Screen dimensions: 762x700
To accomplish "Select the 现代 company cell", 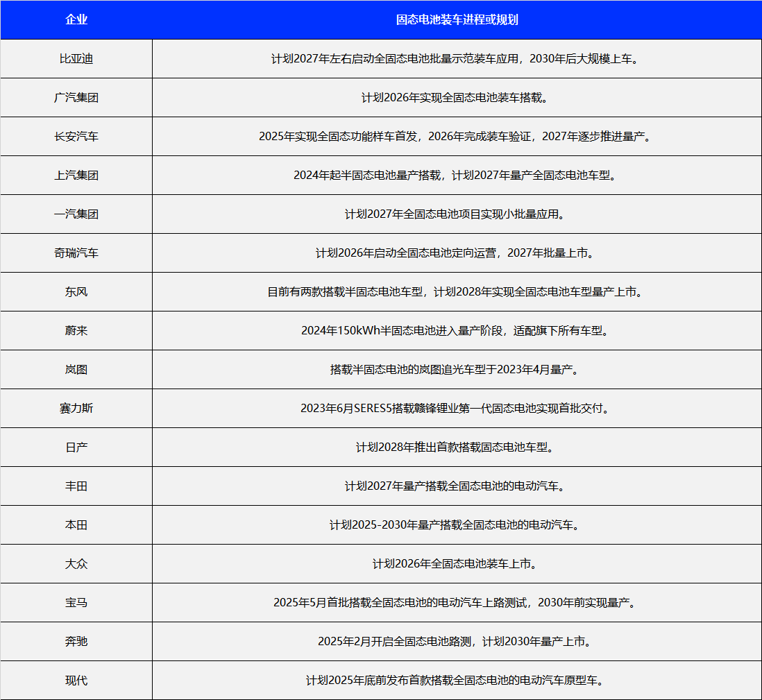I will (x=76, y=681).
